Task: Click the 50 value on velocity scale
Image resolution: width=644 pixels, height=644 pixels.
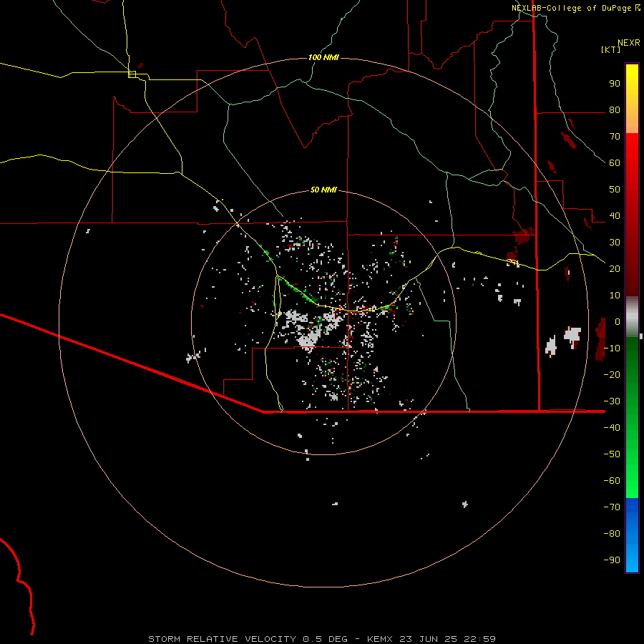Action: pos(615,190)
